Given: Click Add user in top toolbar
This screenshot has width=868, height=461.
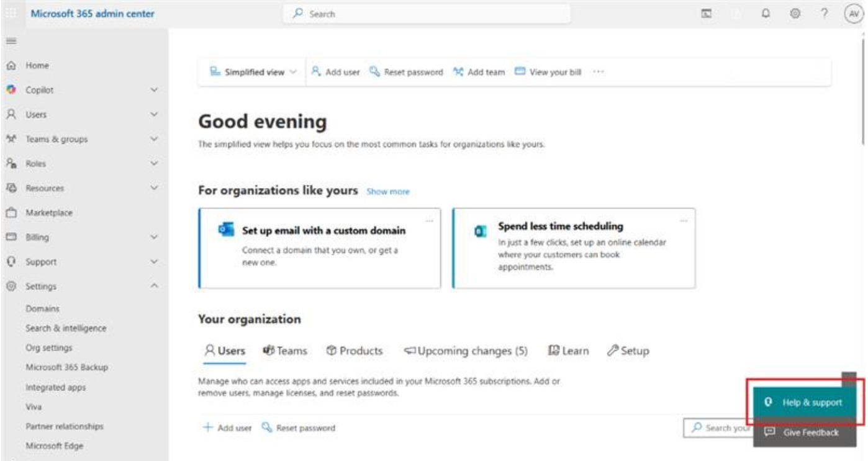Looking at the screenshot, I should (x=335, y=72).
